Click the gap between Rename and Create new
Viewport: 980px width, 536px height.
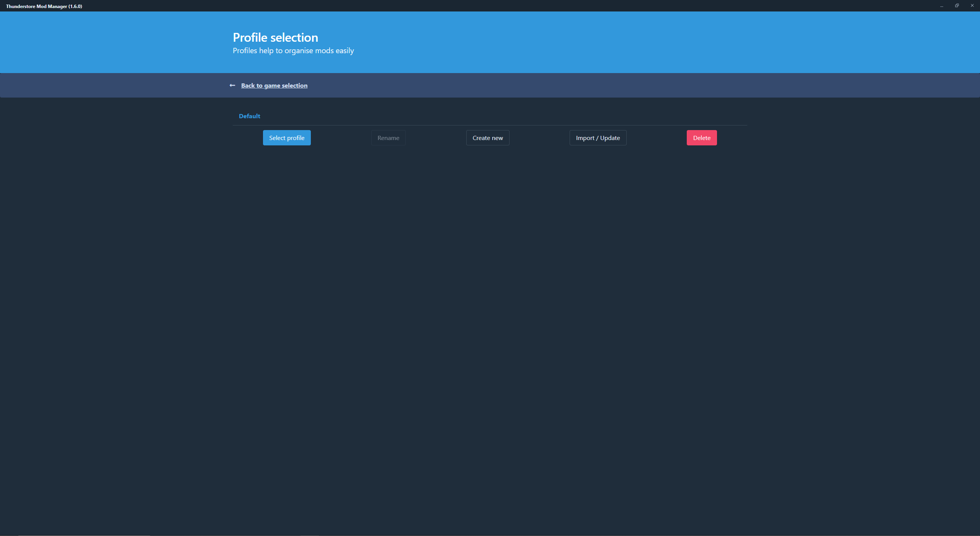pos(436,138)
